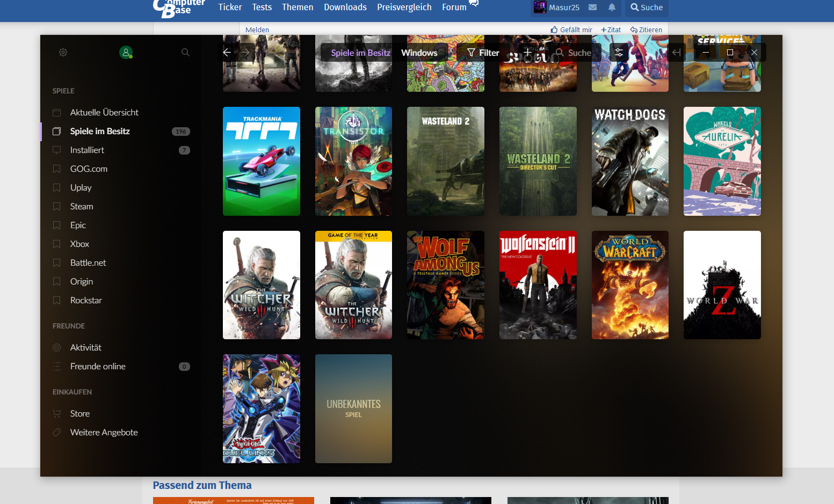Click the ComputerBase Suche button
Image resolution: width=834 pixels, height=504 pixels.
click(647, 8)
